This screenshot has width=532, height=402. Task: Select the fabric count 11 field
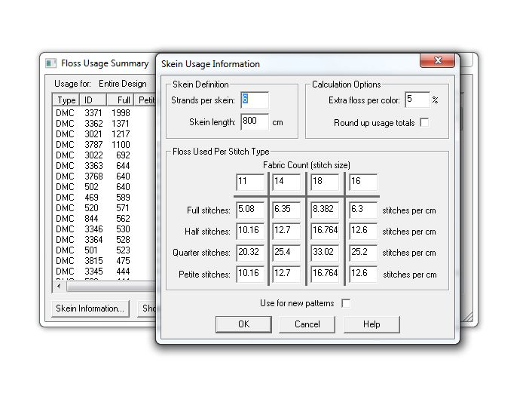pyautogui.click(x=250, y=182)
